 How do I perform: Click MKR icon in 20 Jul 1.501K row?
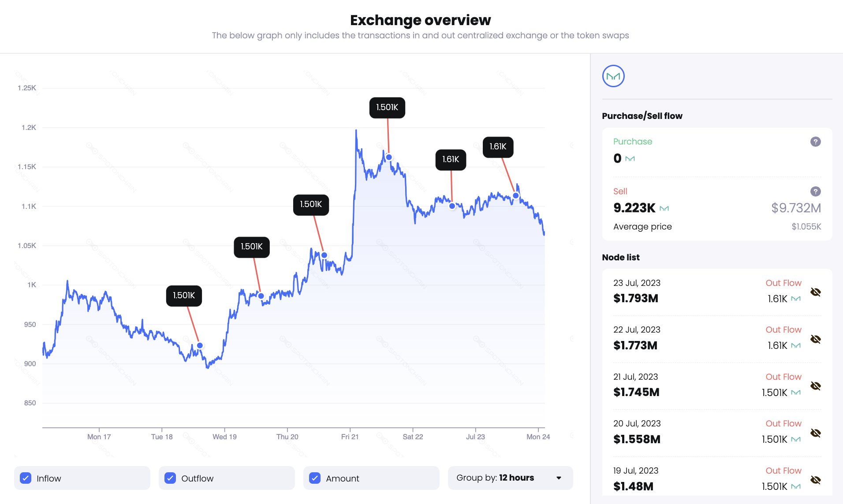pyautogui.click(x=796, y=439)
